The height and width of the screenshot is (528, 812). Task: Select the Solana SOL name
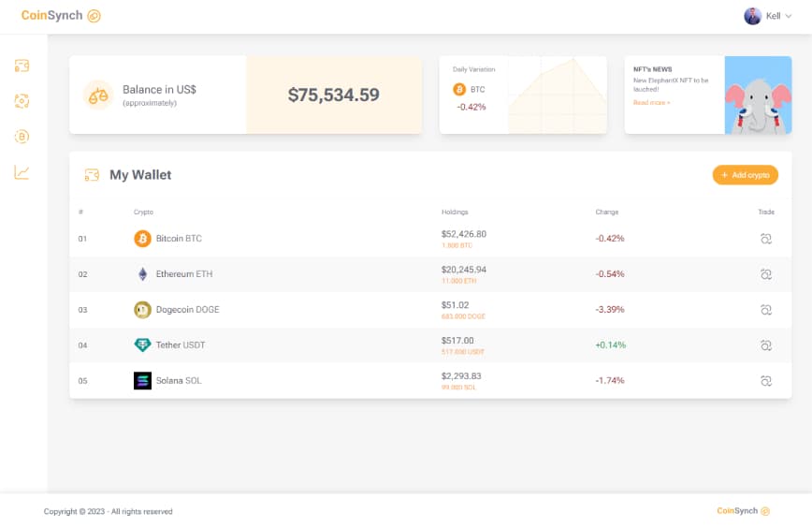(x=179, y=380)
